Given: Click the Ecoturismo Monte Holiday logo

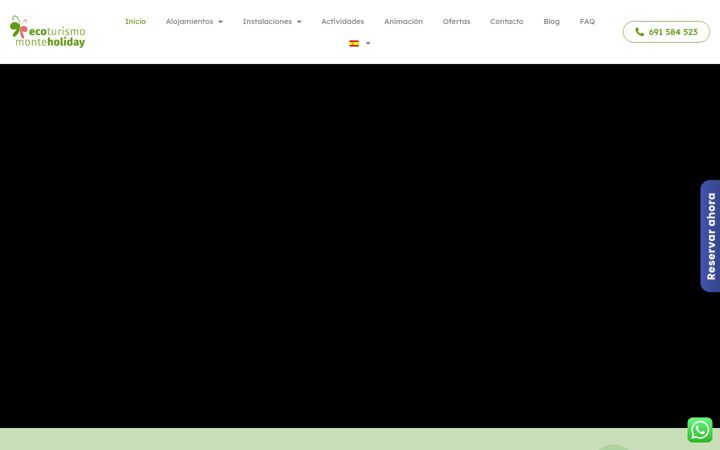Looking at the screenshot, I should (x=48, y=32).
